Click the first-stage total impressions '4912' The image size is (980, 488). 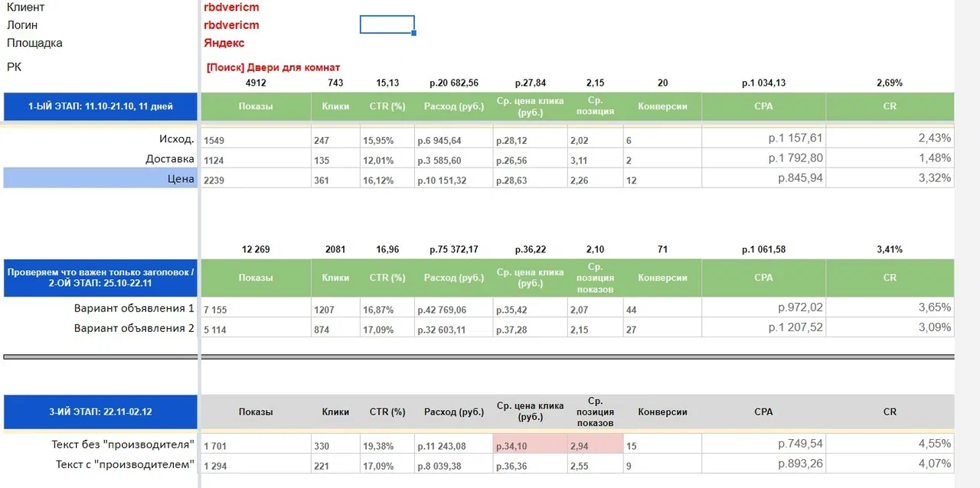tap(256, 83)
